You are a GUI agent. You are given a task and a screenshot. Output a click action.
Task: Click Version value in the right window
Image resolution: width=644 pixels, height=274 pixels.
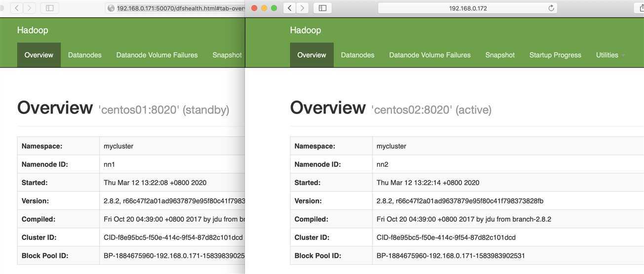(x=460, y=201)
